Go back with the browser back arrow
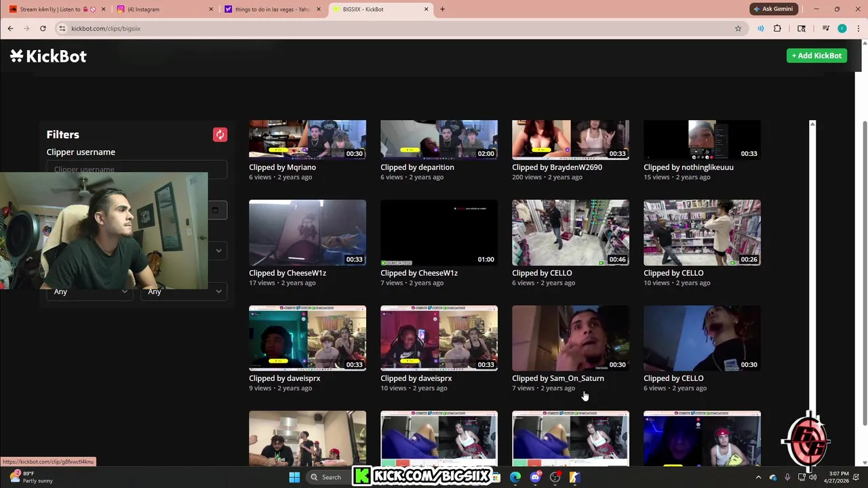Viewport: 868px width, 488px height. (x=10, y=28)
